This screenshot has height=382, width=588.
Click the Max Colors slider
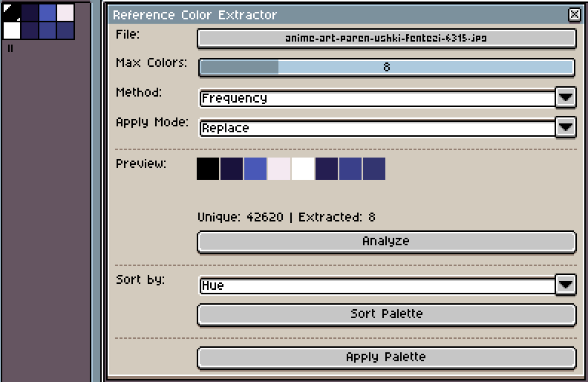(x=386, y=67)
